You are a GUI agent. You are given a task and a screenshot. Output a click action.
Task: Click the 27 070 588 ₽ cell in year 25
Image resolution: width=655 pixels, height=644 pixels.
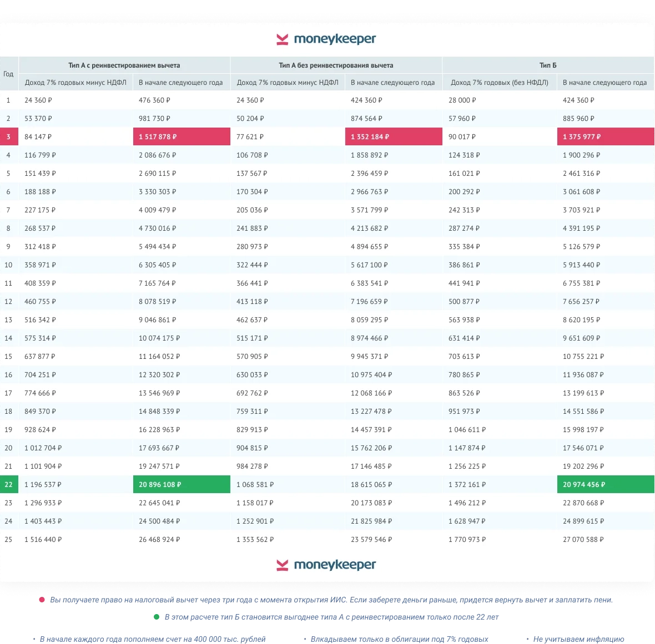[x=583, y=539]
